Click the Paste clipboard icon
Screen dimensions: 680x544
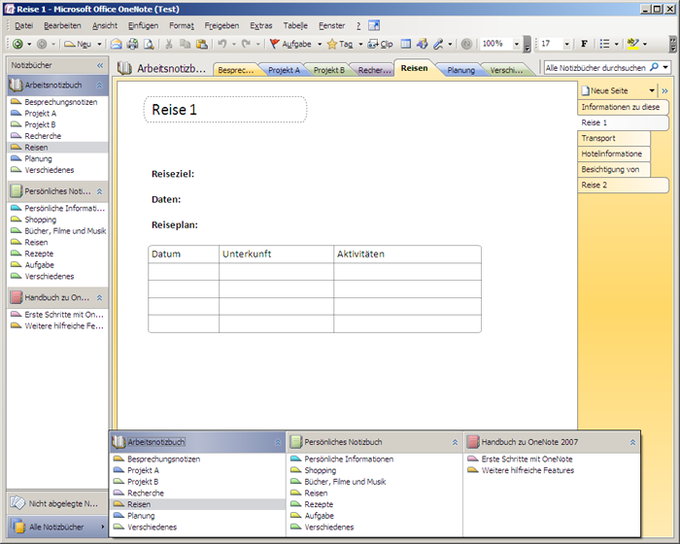coord(202,44)
